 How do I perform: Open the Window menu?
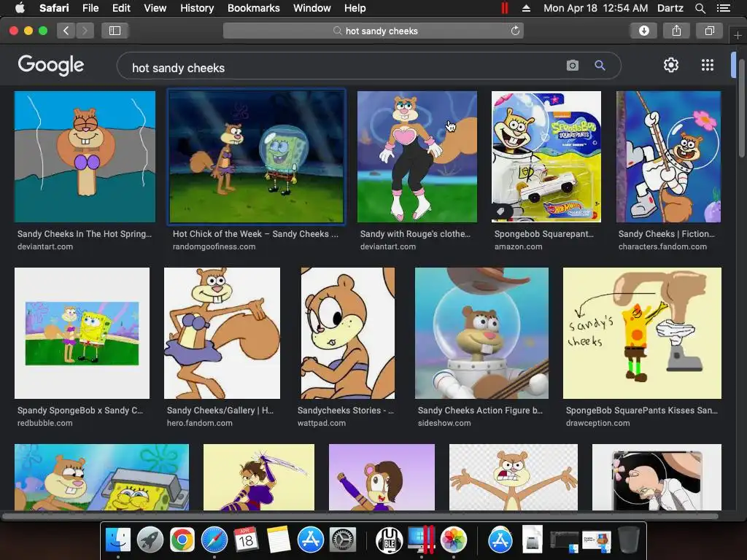click(311, 8)
